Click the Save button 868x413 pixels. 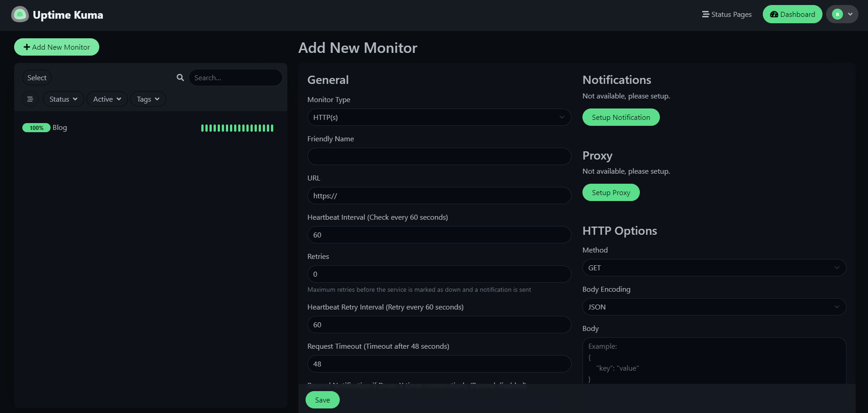click(322, 399)
